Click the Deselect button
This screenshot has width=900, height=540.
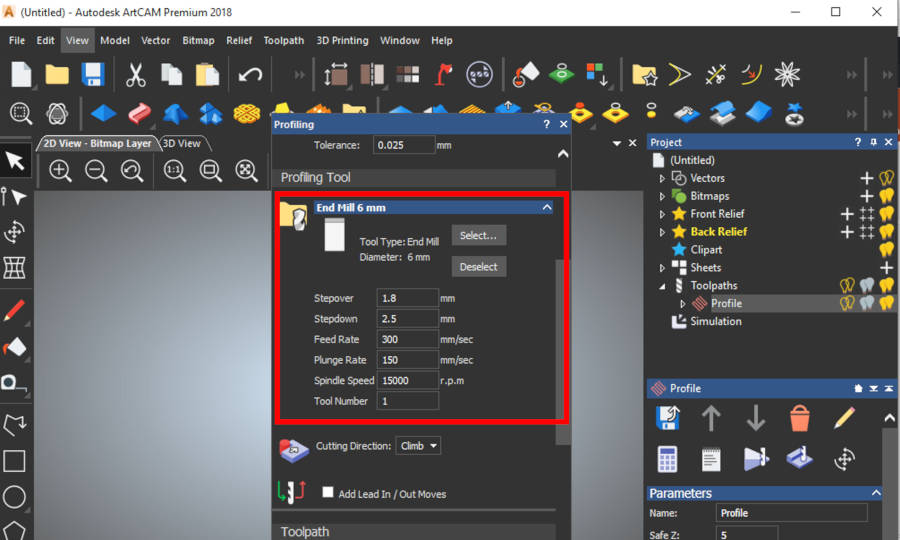(479, 267)
